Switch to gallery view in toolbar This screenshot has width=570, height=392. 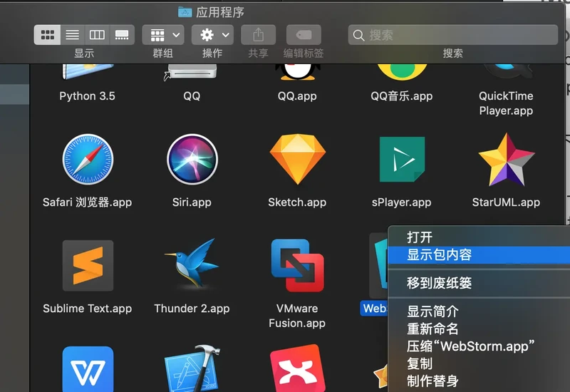(x=122, y=35)
